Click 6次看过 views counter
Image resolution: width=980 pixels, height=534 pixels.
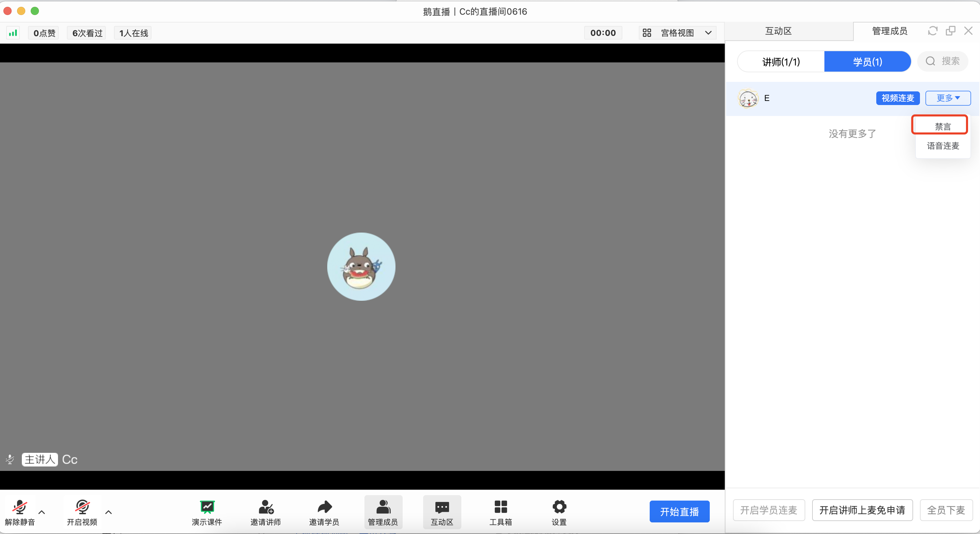tap(87, 33)
